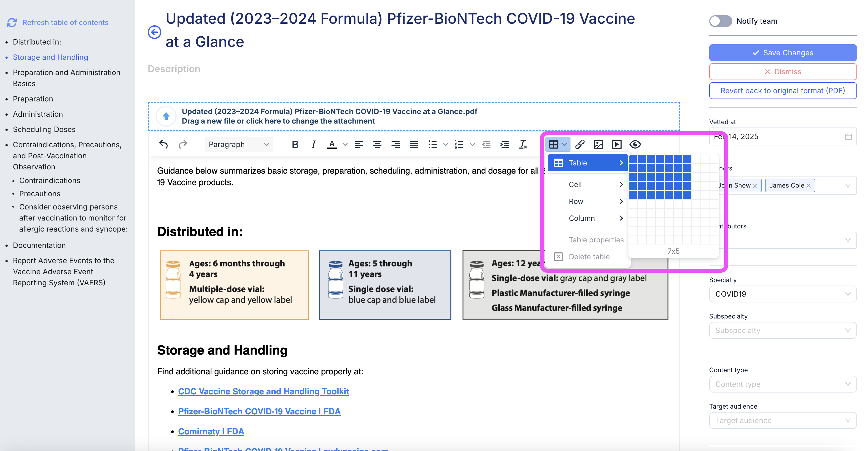Select the blue cap vial card image
This screenshot has width=868, height=451.
click(385, 285)
